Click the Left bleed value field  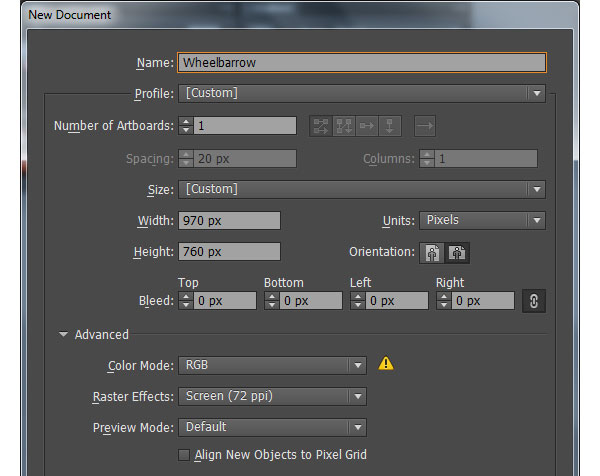[397, 300]
